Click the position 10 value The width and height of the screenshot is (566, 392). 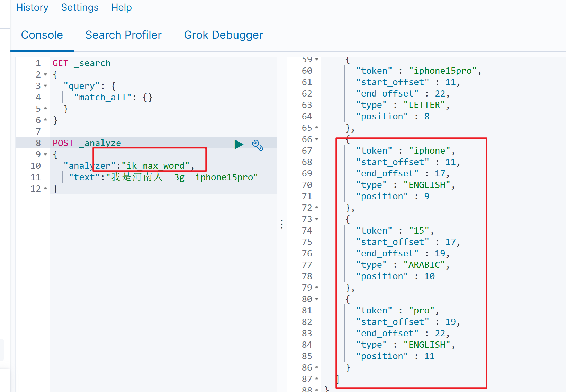tap(430, 276)
